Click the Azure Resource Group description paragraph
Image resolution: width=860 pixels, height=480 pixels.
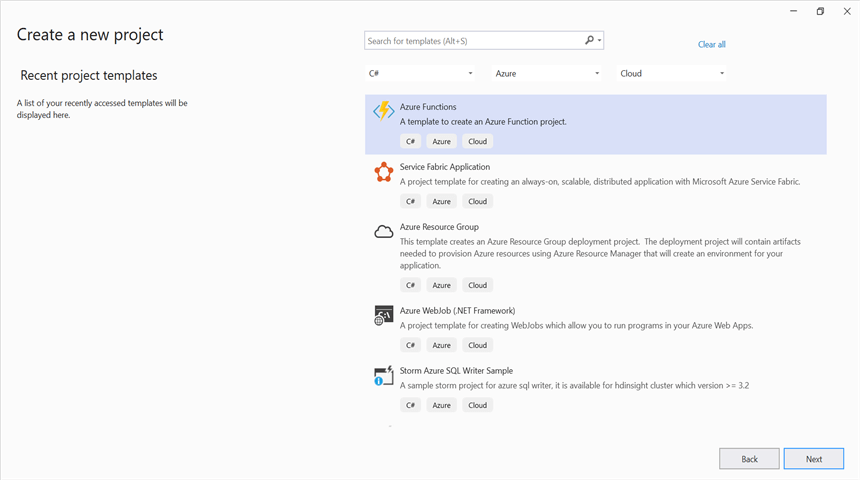point(600,253)
